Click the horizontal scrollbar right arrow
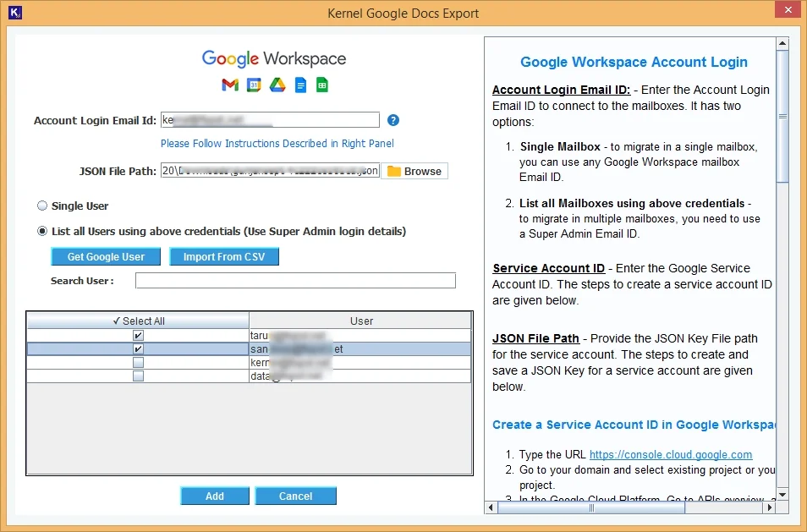Viewport: 807px width, 532px height. pyautogui.click(x=769, y=507)
